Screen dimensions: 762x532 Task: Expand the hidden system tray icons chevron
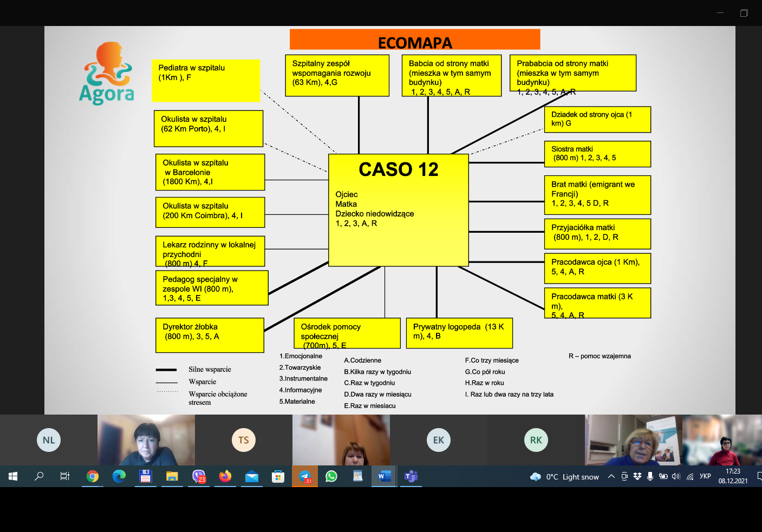611,476
